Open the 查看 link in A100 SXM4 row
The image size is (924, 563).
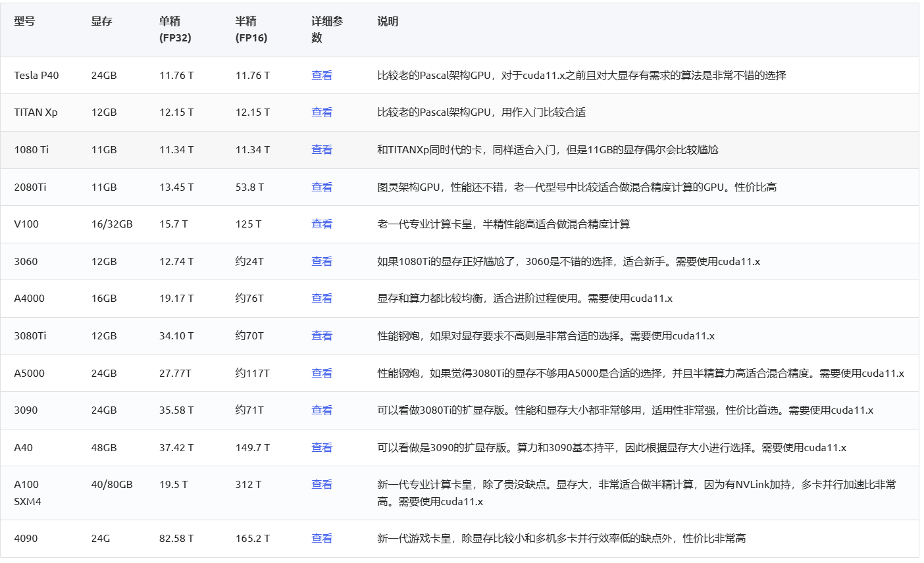click(x=322, y=485)
